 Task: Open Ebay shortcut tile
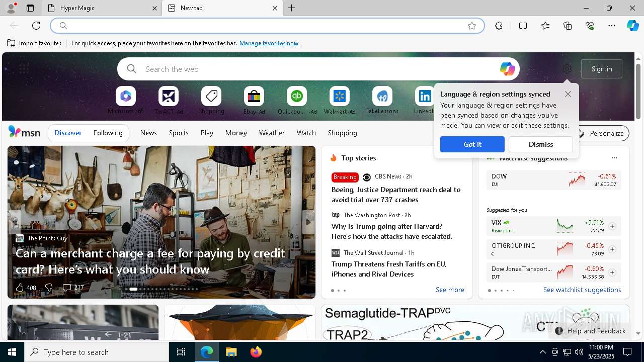click(254, 100)
